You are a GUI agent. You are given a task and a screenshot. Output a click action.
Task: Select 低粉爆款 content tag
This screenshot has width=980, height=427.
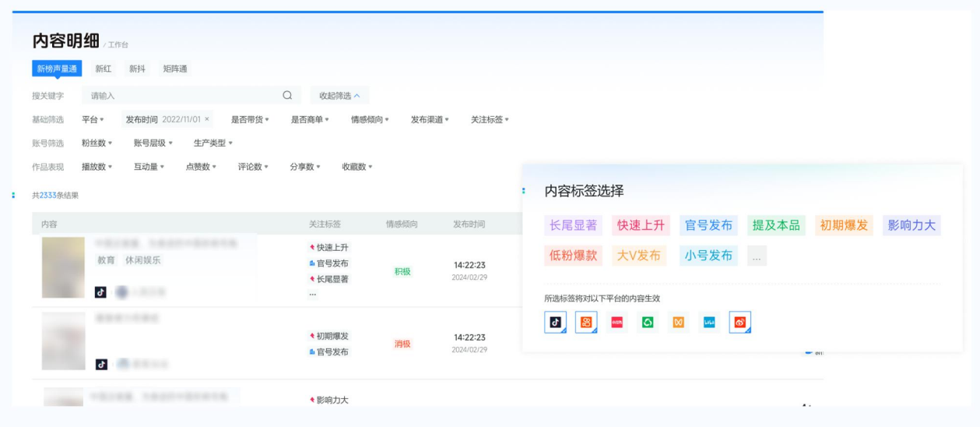pyautogui.click(x=573, y=256)
